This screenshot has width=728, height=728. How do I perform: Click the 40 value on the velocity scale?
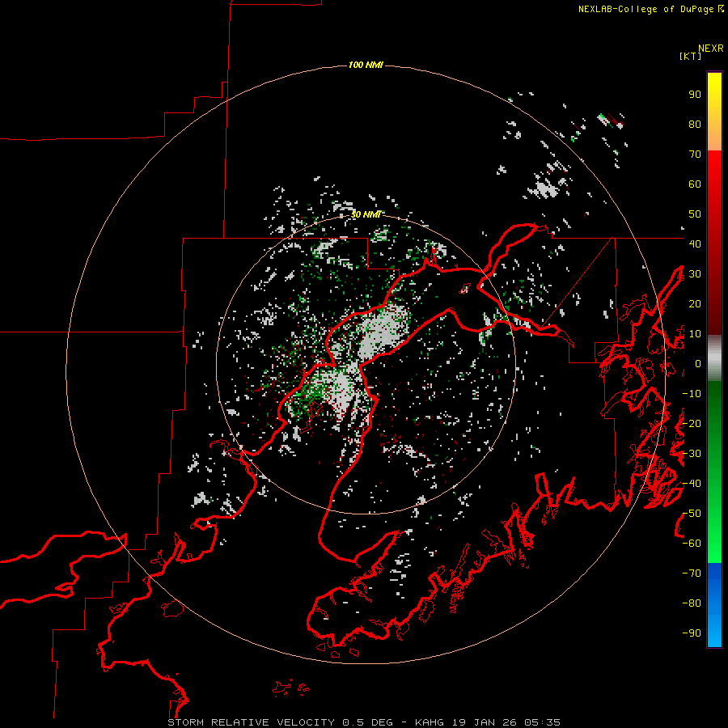pos(695,243)
